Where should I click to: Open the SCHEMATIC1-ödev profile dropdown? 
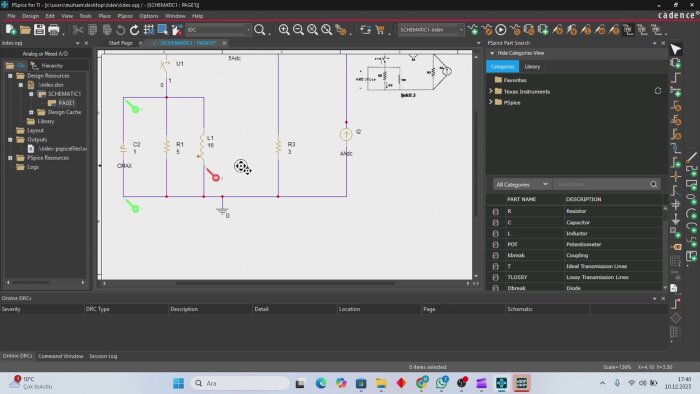click(x=461, y=30)
